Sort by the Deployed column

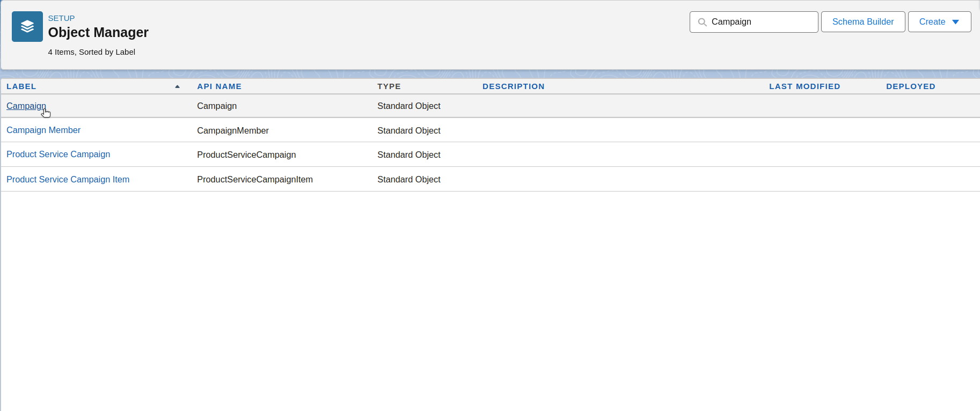[911, 86]
